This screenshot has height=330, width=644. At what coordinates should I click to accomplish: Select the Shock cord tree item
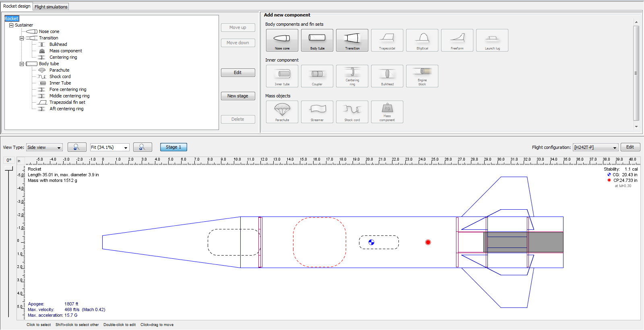60,76
